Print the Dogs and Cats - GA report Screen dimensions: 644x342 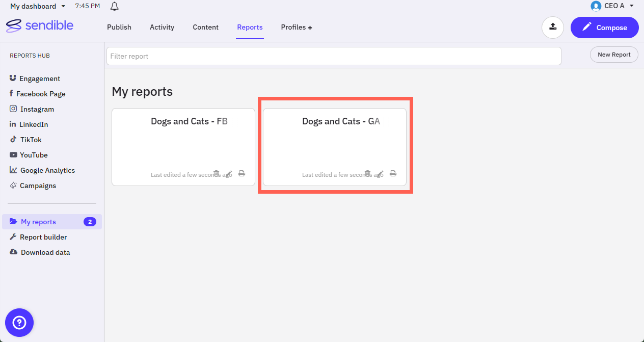[393, 174]
